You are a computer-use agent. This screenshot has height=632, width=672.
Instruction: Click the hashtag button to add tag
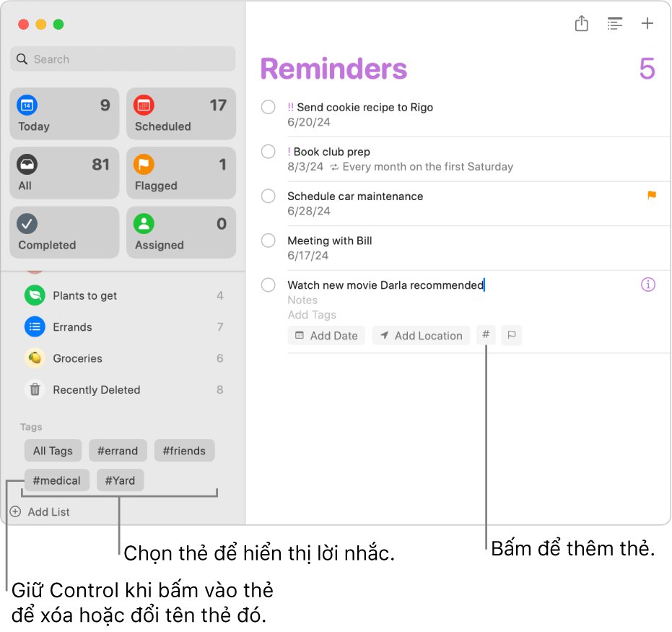[486, 335]
